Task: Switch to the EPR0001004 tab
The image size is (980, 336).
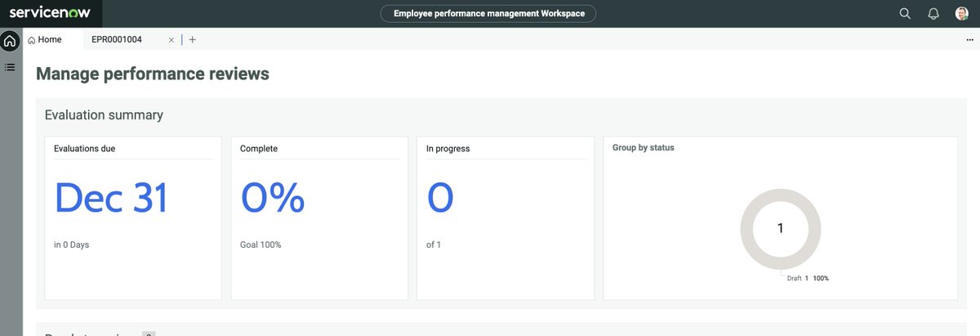Action: pyautogui.click(x=117, y=39)
